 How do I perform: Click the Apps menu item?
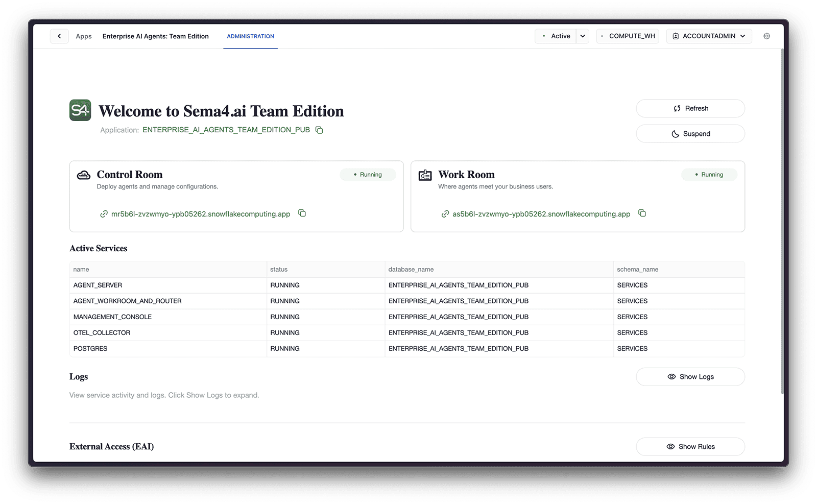coord(83,36)
